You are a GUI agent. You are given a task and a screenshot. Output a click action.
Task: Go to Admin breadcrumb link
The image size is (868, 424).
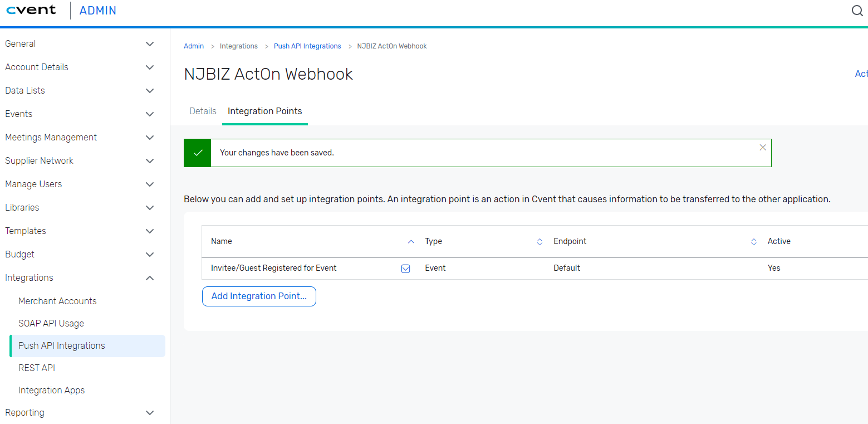coord(194,46)
